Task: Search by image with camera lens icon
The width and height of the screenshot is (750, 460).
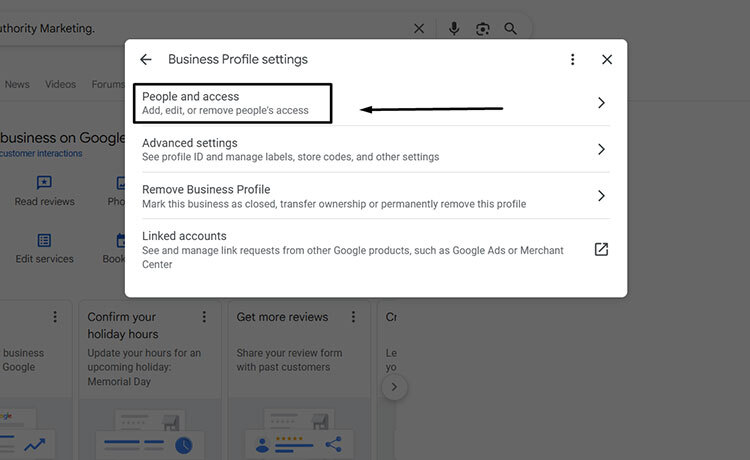Action: 483,29
